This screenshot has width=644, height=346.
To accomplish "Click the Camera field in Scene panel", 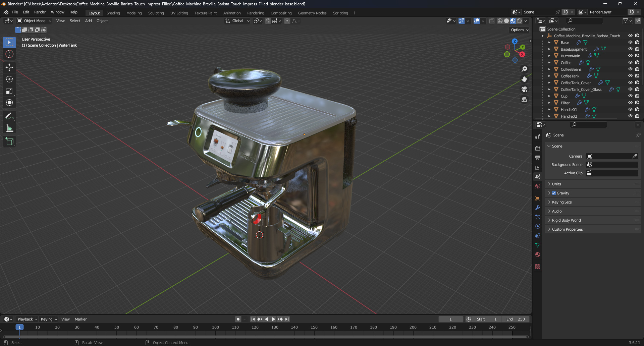I will 612,156.
